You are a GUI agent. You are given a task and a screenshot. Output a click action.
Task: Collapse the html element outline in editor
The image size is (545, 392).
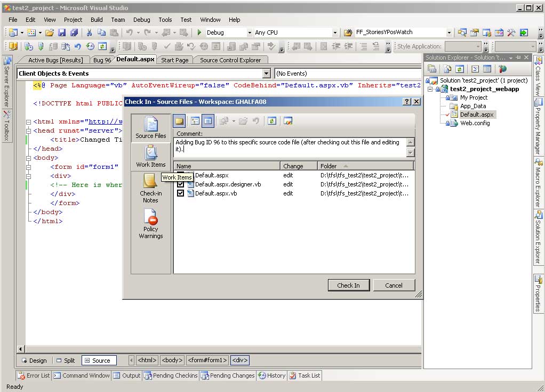point(28,122)
